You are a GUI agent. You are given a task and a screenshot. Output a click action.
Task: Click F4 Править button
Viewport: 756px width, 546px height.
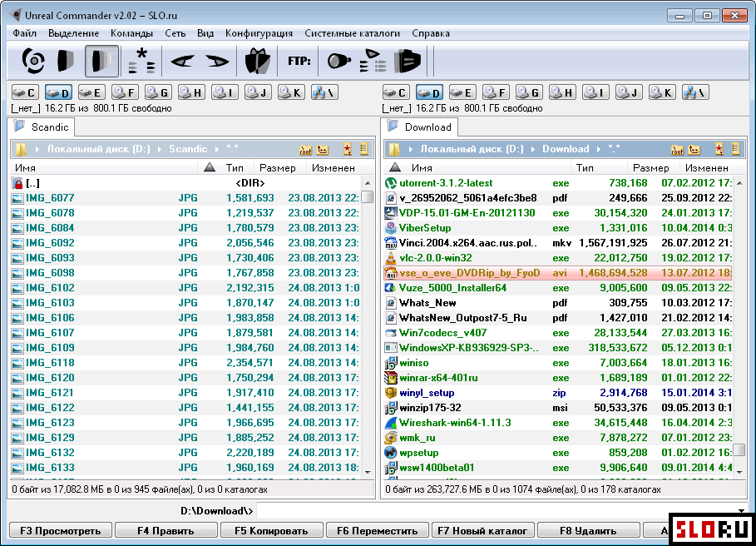(x=166, y=530)
